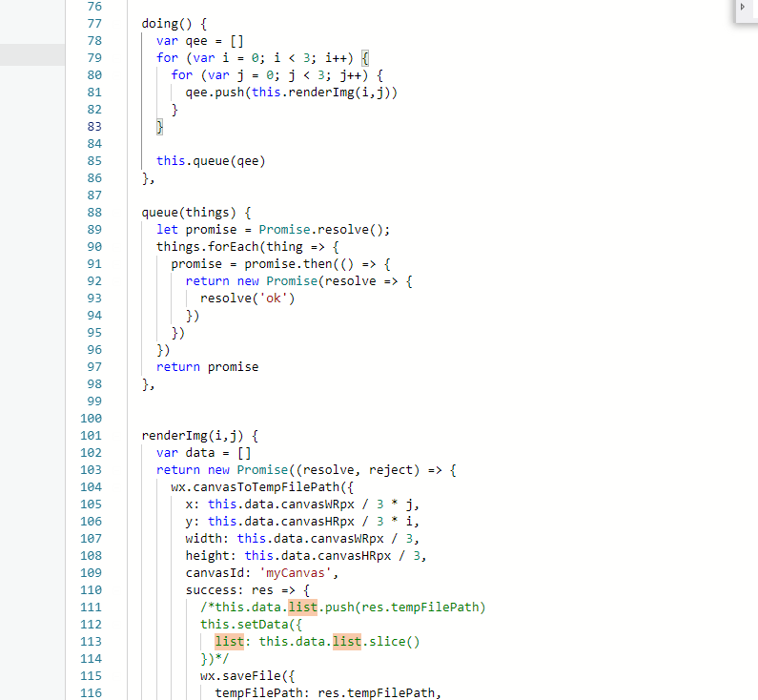758x700 pixels.
Task: Click line number 98 in the gutter
Action: point(94,384)
